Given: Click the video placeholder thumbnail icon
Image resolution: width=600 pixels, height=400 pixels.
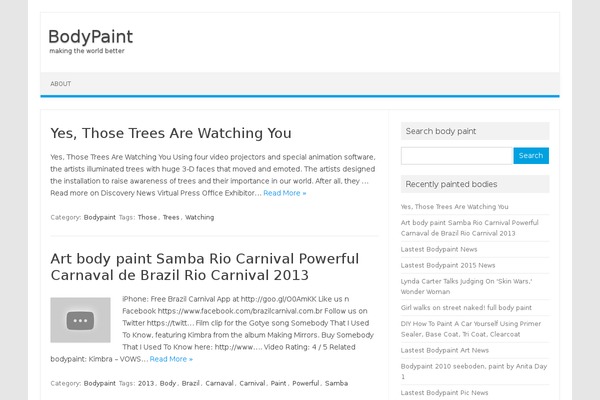Looking at the screenshot, I should pos(80,320).
